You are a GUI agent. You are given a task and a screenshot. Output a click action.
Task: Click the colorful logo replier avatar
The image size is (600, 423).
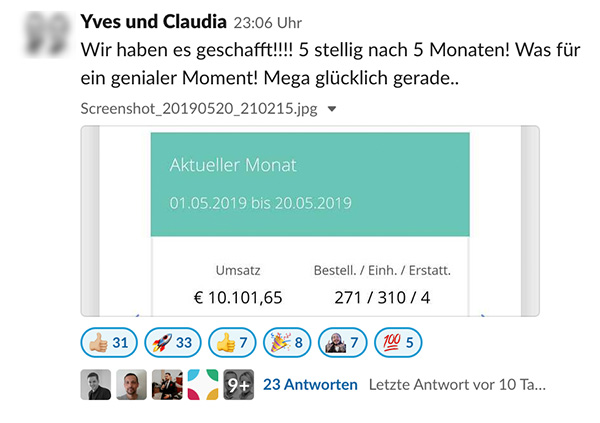pyautogui.click(x=203, y=385)
